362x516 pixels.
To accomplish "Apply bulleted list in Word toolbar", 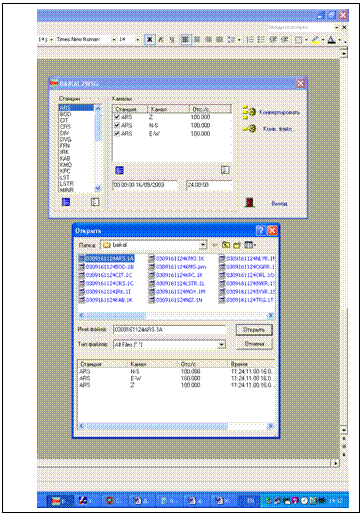I will (x=261, y=40).
